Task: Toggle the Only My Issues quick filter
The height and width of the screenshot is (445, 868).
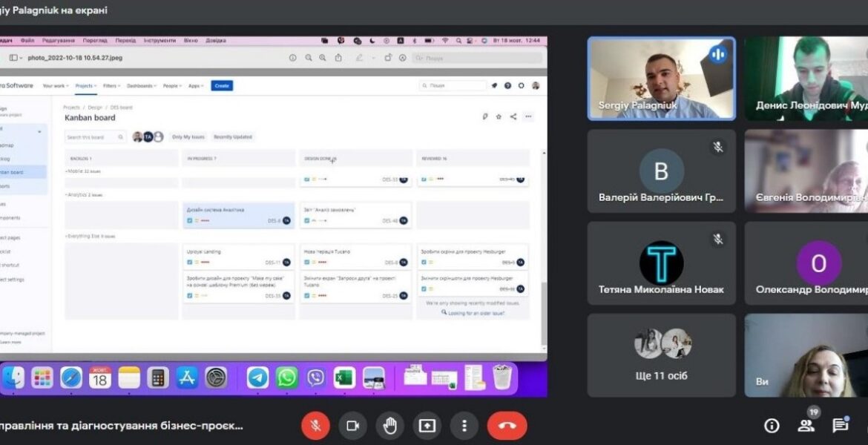Action: point(188,136)
